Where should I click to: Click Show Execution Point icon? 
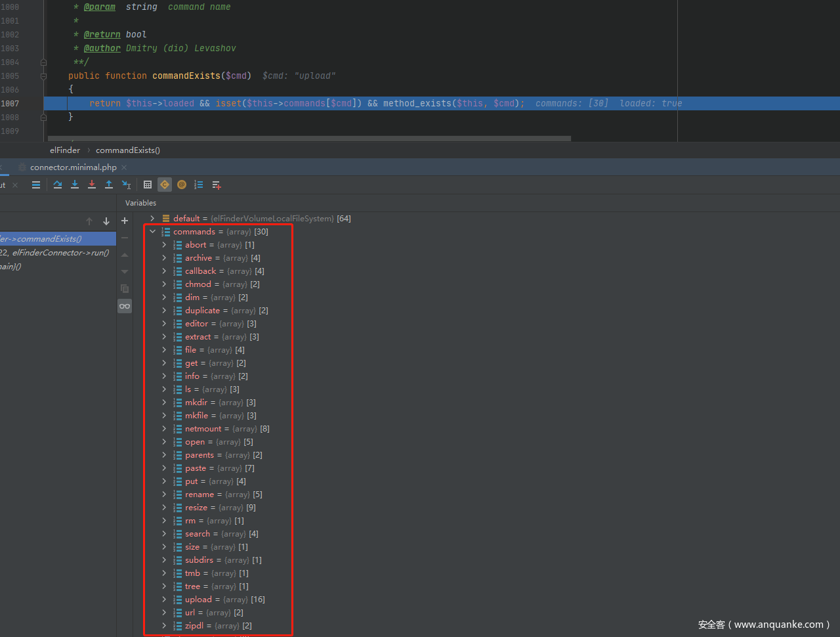36,185
